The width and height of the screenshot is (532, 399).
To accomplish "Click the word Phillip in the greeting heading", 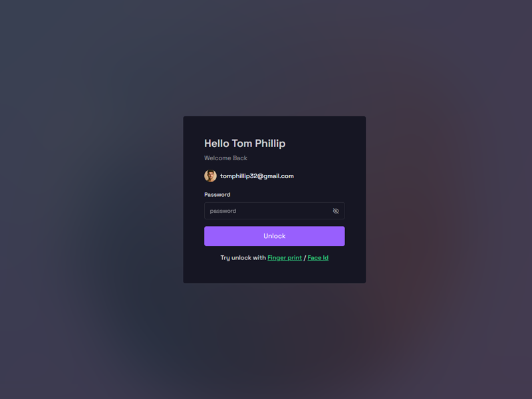I will pyautogui.click(x=270, y=144).
